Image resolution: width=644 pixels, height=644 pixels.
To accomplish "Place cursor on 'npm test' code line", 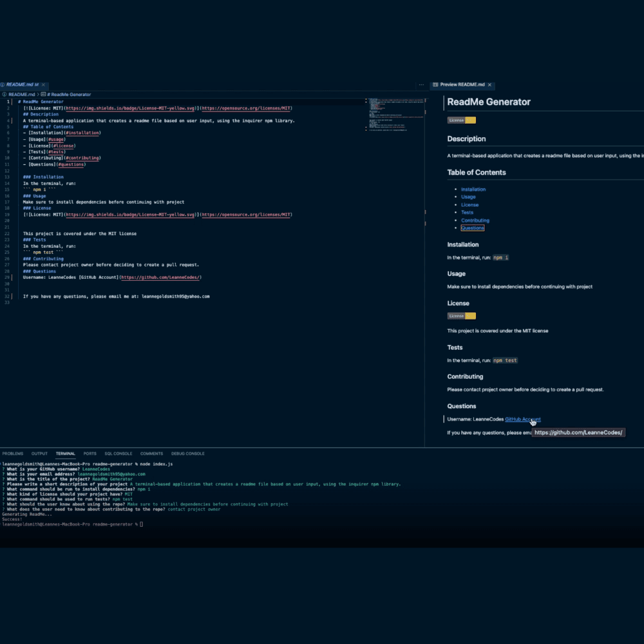I will [x=43, y=252].
